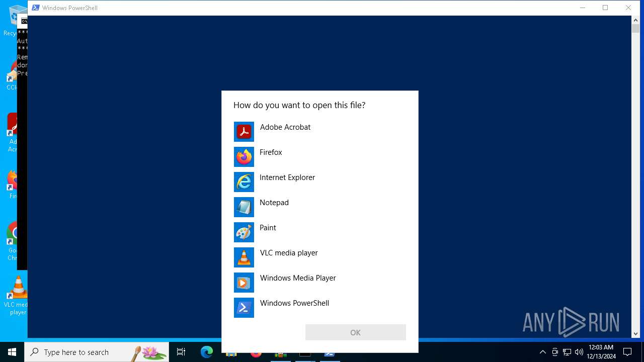Viewport: 644px width, 362px height.
Task: Select the Notepad icon in the app list
Action: coord(244,207)
